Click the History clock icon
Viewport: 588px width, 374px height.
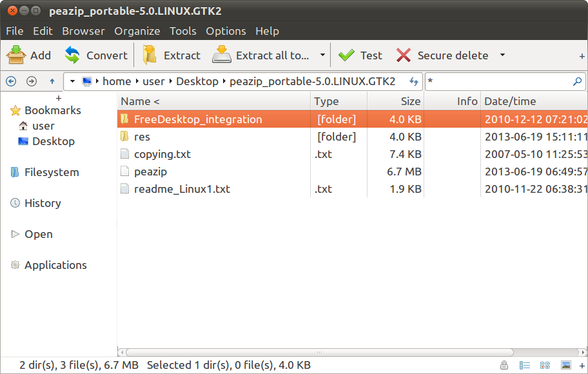click(x=15, y=203)
